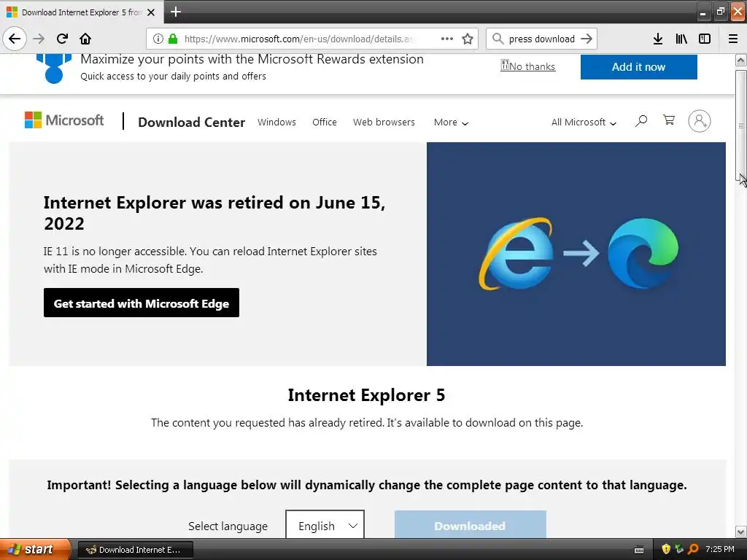747x560 pixels.
Task: Sign in with the account avatar icon
Action: pyautogui.click(x=700, y=121)
